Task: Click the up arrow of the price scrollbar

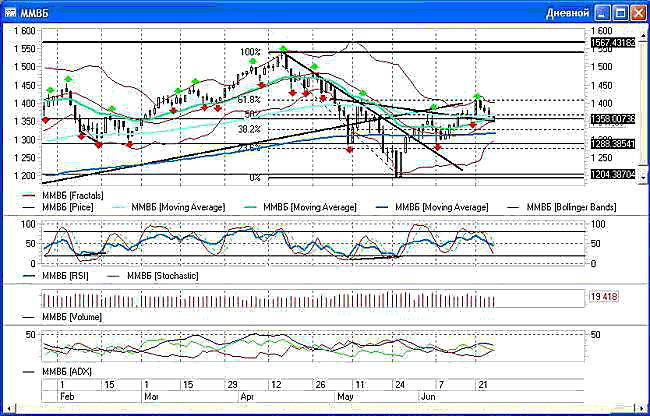Action: pos(643,36)
